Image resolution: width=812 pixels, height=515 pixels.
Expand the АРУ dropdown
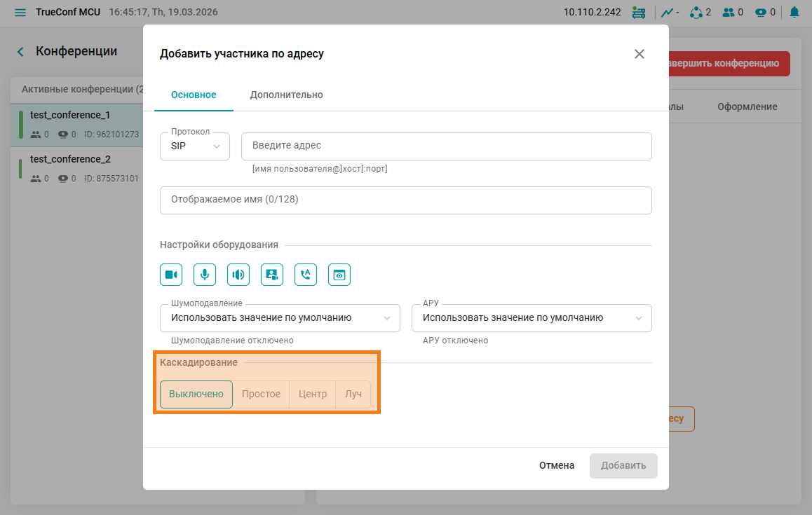point(532,317)
